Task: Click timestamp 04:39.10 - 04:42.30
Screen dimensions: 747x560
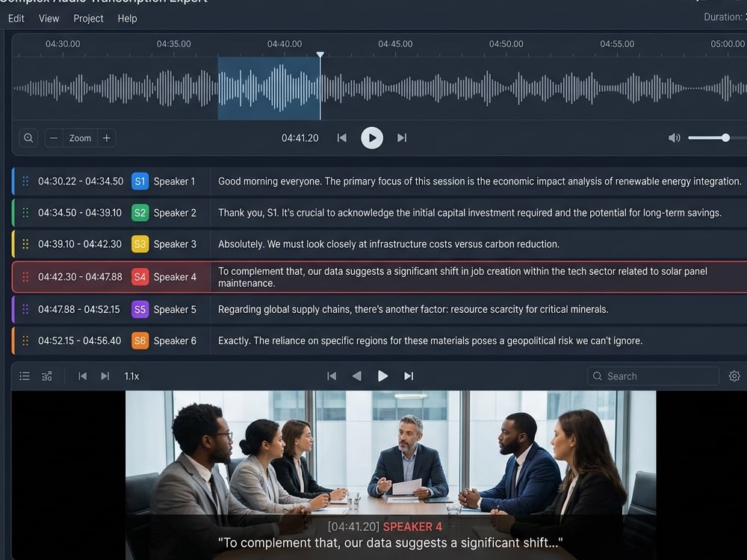Action: [80, 244]
